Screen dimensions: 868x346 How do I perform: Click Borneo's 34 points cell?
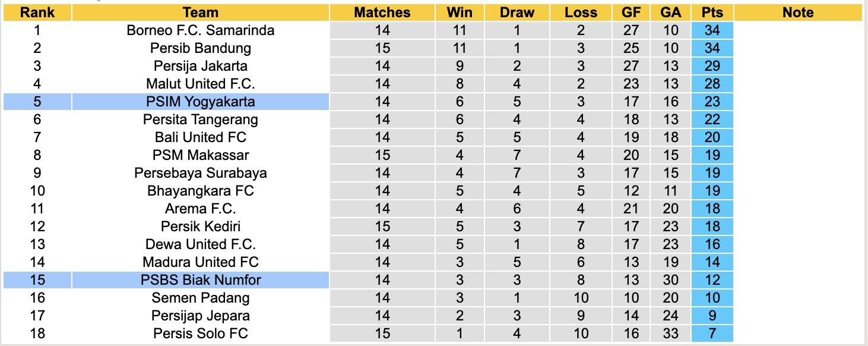pos(712,30)
